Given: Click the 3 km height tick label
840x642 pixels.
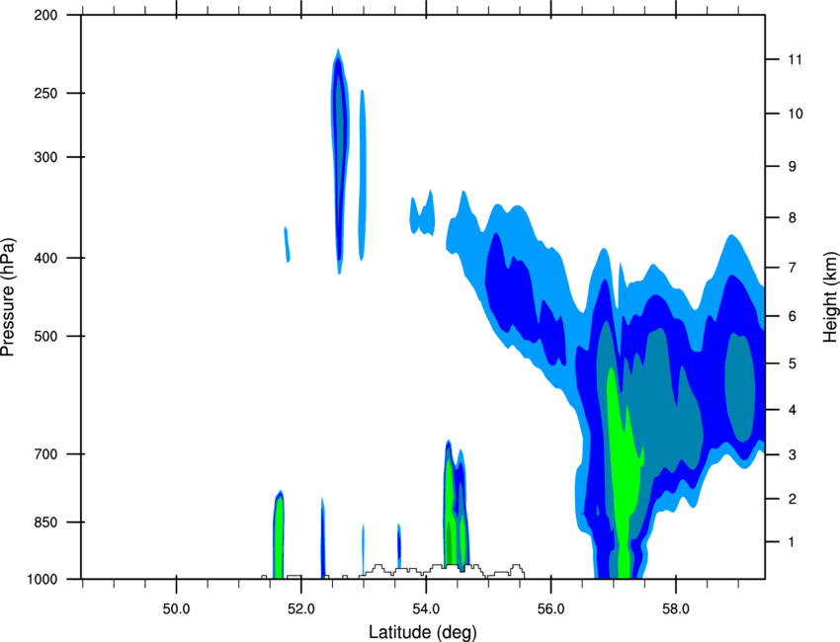Looking at the screenshot, I should pos(793,455).
